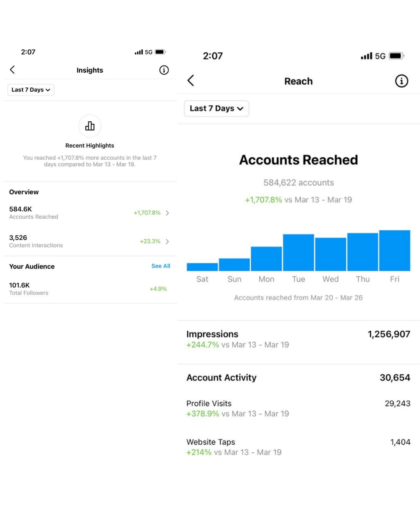This screenshot has width=420, height=525.
Task: Tap See All audience link
Action: click(x=160, y=266)
